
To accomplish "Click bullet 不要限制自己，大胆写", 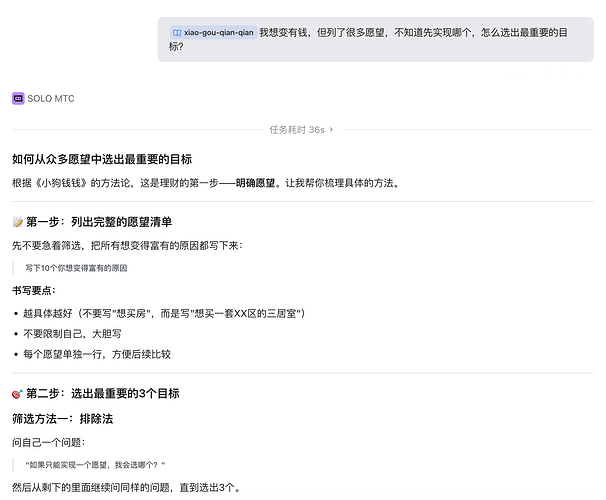I will point(73,334).
